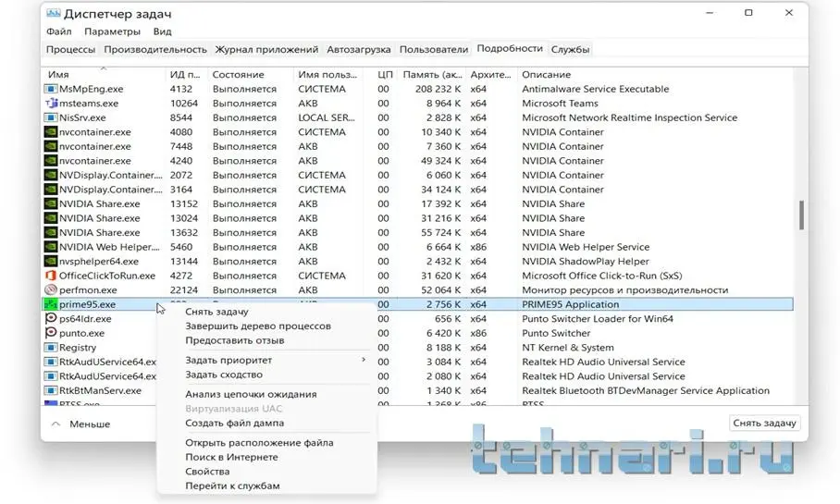Click NVDisplay.Container icon for PID 2072
Screen dimensions: 840x504
tap(50, 175)
